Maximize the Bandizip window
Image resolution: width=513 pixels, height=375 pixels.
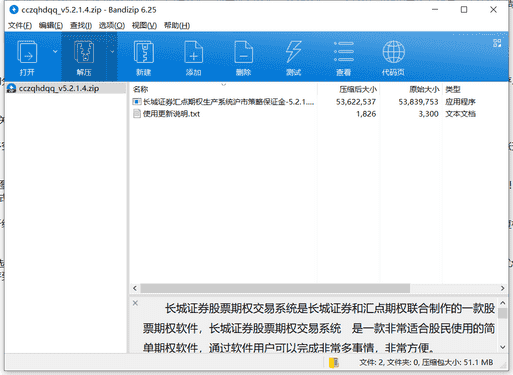[x=464, y=10]
